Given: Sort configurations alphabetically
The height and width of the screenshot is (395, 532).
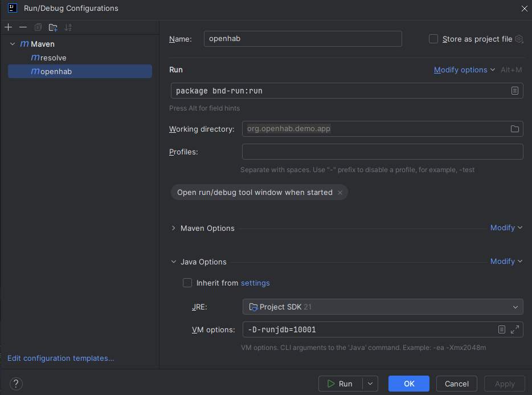Looking at the screenshot, I should click(68, 27).
